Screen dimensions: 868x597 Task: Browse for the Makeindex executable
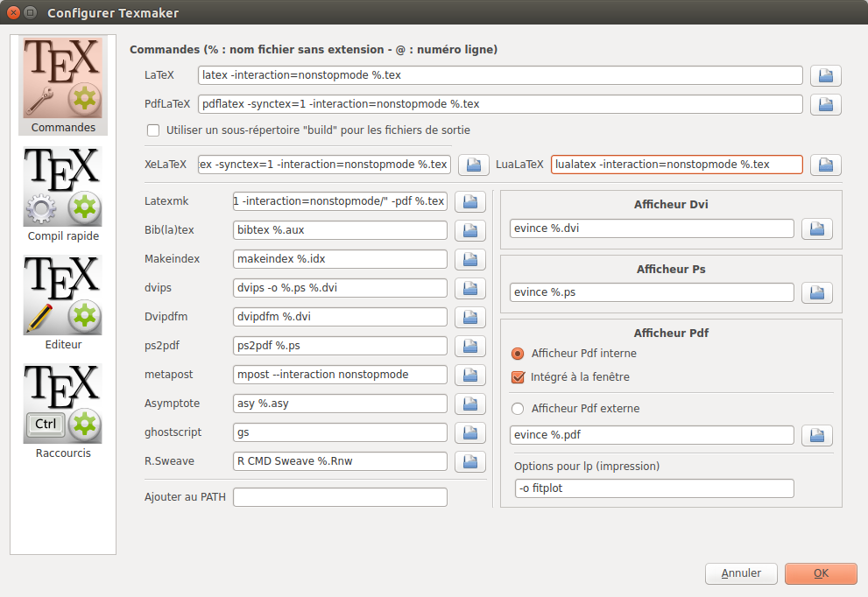[470, 259]
